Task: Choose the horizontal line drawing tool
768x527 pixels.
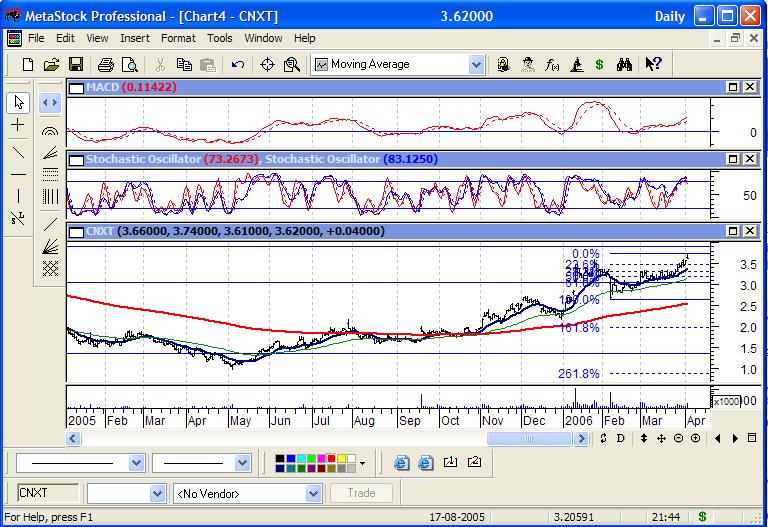Action: tap(18, 174)
